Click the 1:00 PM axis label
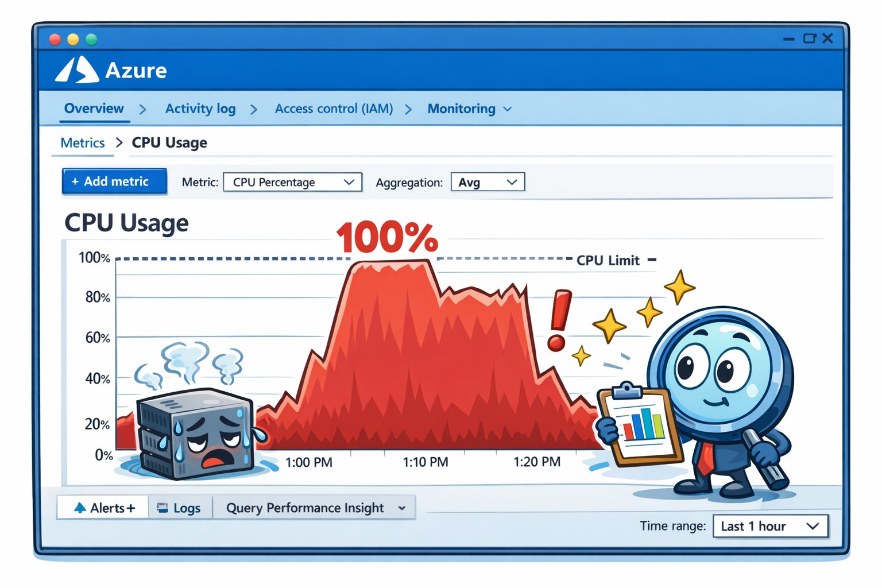Screen dimensions: 882x588 [x=309, y=462]
